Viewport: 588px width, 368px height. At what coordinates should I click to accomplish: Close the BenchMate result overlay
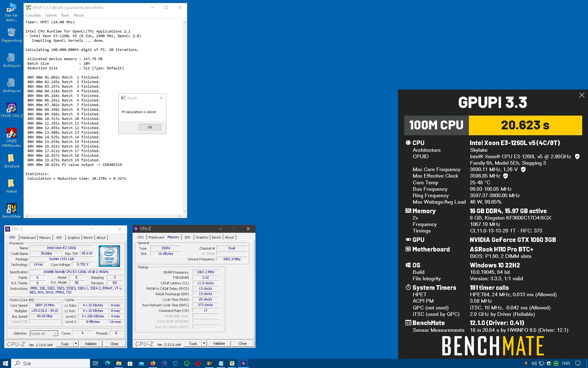pyautogui.click(x=582, y=95)
